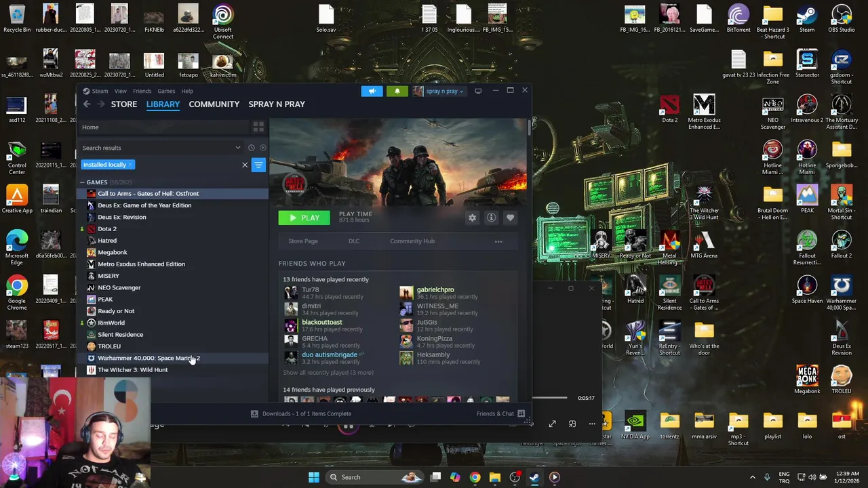Open Games menu

point(166,91)
